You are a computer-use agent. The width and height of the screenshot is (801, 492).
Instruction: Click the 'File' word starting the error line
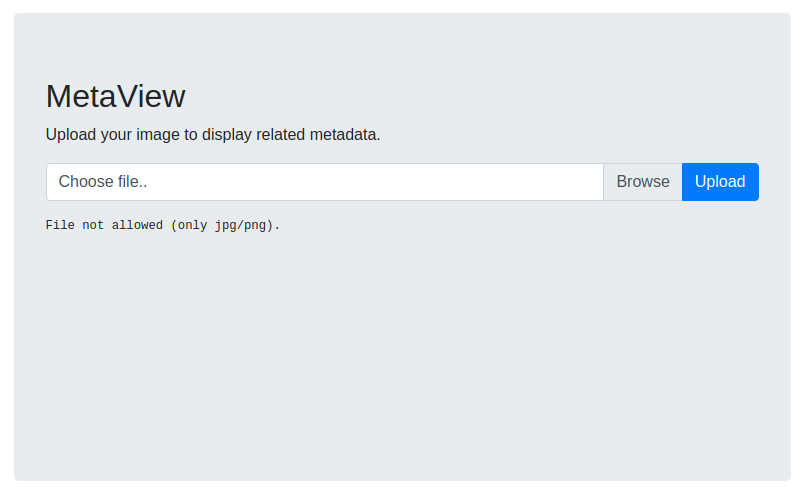(60, 225)
